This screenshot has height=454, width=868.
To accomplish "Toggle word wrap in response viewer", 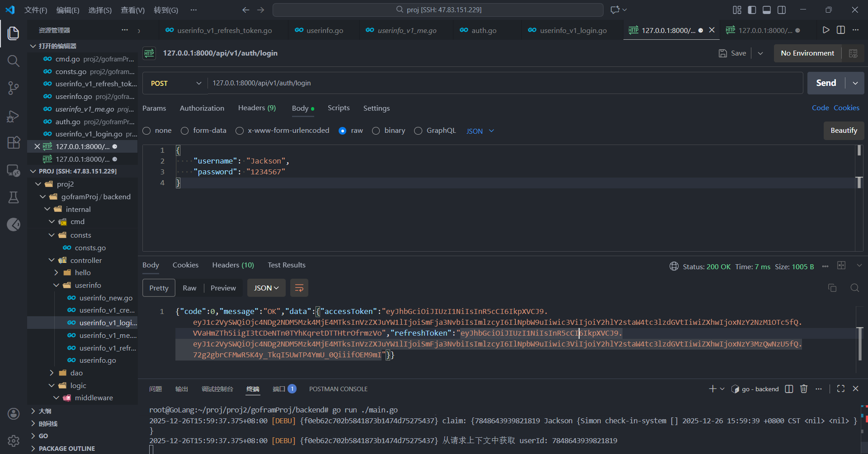I will click(299, 288).
